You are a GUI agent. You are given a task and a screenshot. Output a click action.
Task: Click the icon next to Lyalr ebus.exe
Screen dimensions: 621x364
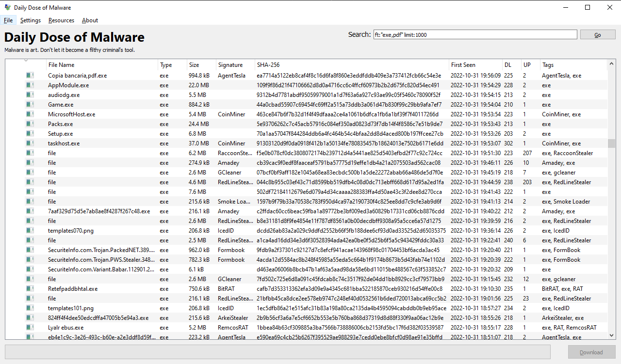point(30,327)
